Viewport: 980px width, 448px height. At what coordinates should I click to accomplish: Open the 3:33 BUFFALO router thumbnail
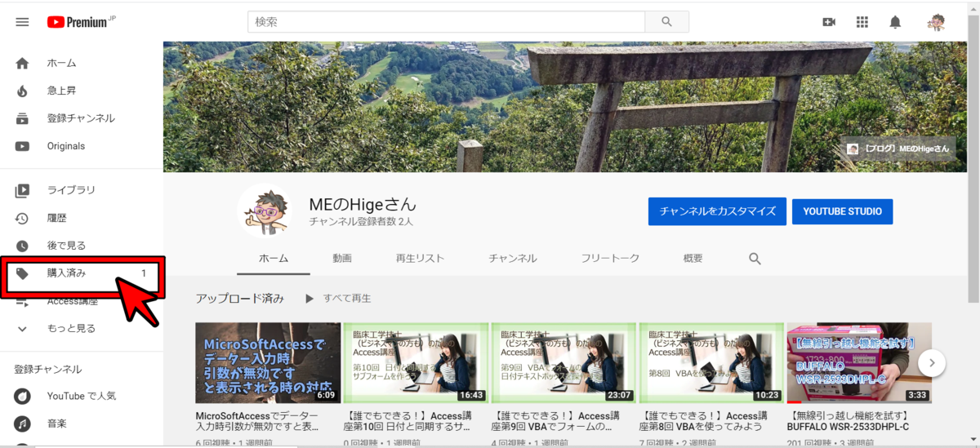click(x=858, y=363)
